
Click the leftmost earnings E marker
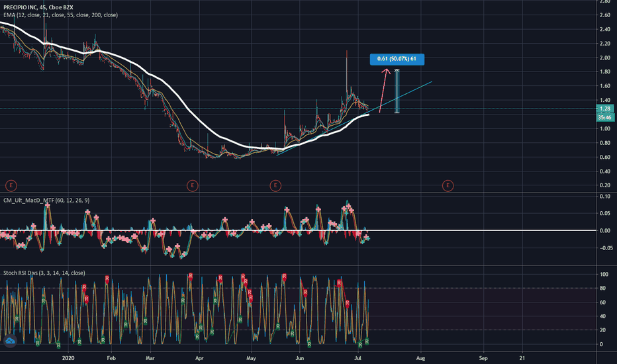tap(11, 185)
